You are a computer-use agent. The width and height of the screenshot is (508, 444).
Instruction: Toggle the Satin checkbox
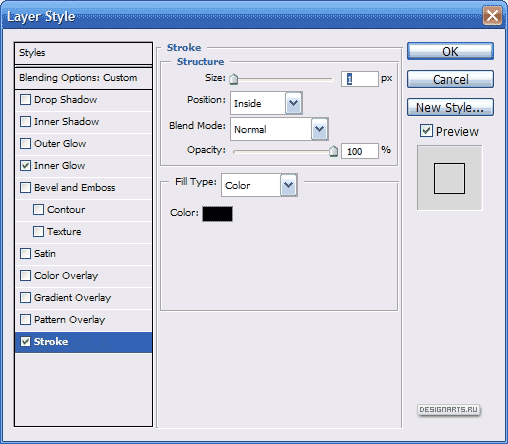point(25,253)
